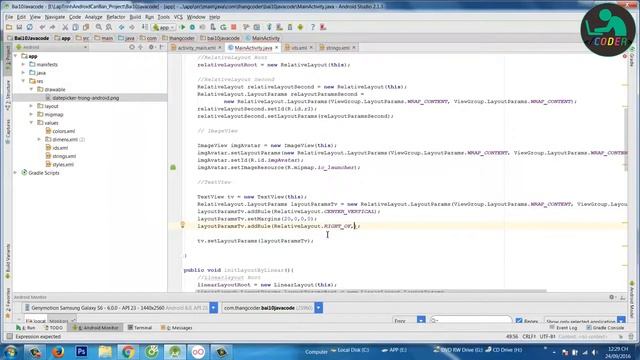The height and width of the screenshot is (360, 640).
Task: Open the File menu
Action: pos(9,17)
